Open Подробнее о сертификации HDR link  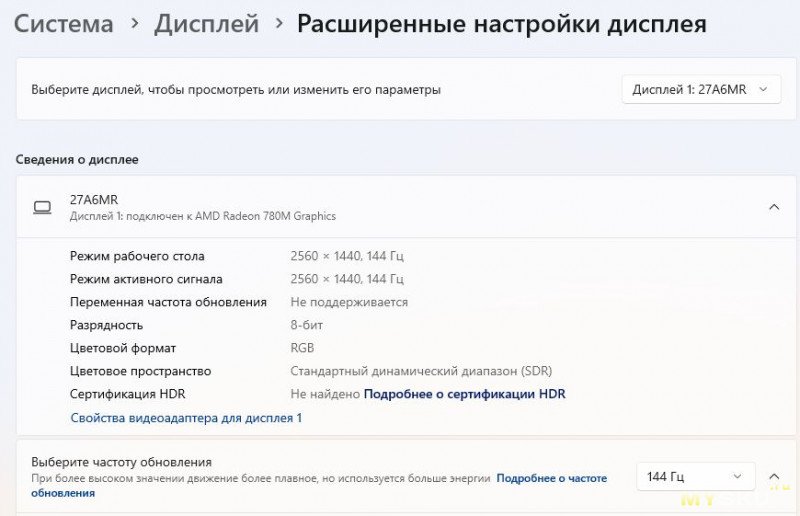coord(464,394)
